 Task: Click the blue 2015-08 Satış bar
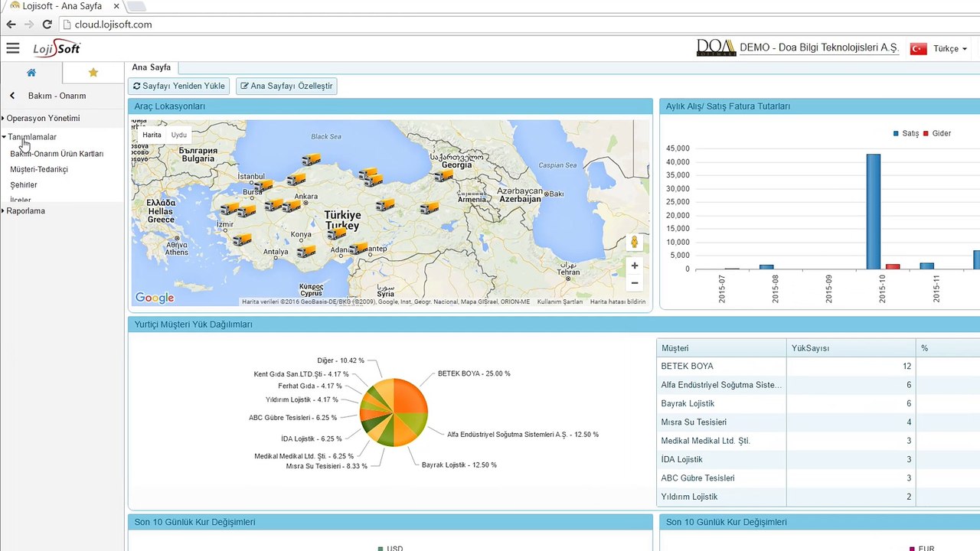(766, 267)
